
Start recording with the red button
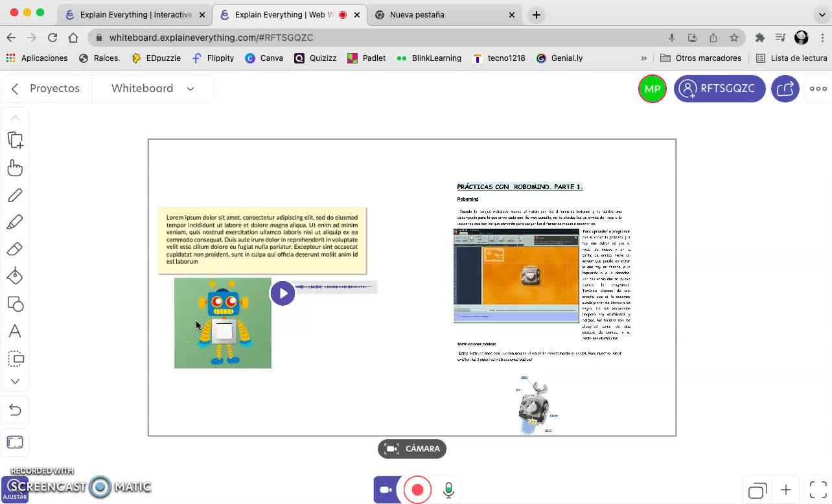click(417, 490)
